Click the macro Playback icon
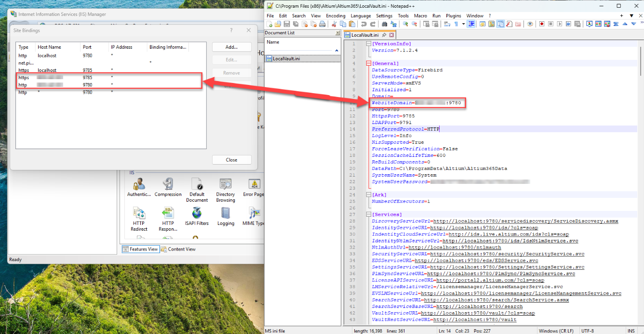Image resolution: width=644 pixels, height=334 pixels. click(559, 24)
